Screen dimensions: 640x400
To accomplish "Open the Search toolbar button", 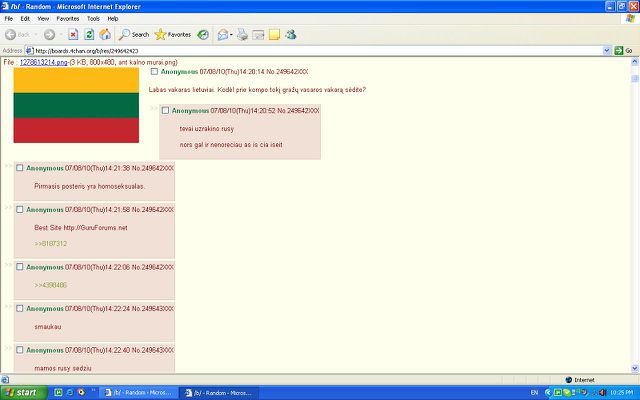I will coord(134,34).
